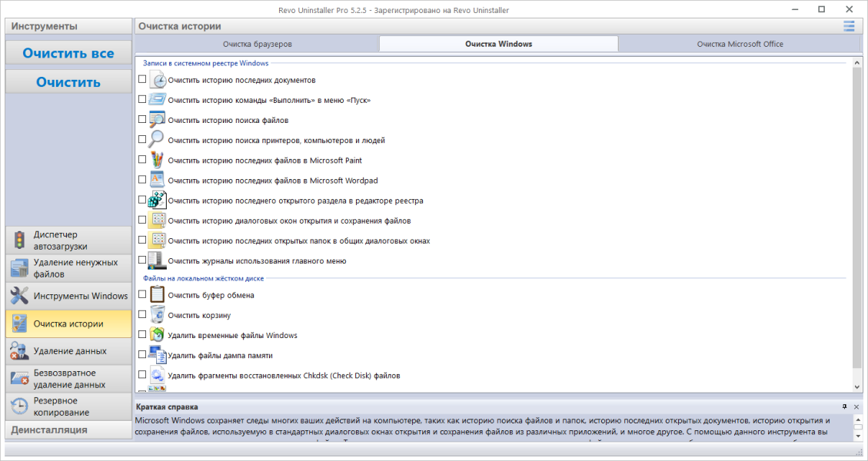The image size is (868, 461).
Task: Click the main menu usage logs icon
Action: (x=158, y=260)
